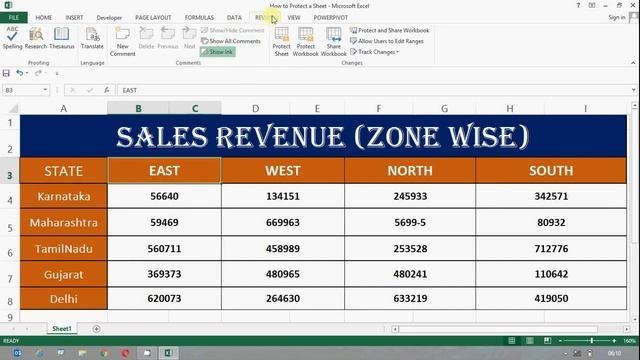This screenshot has width=640, height=360.
Task: Click the taskbar clock
Action: (614, 353)
